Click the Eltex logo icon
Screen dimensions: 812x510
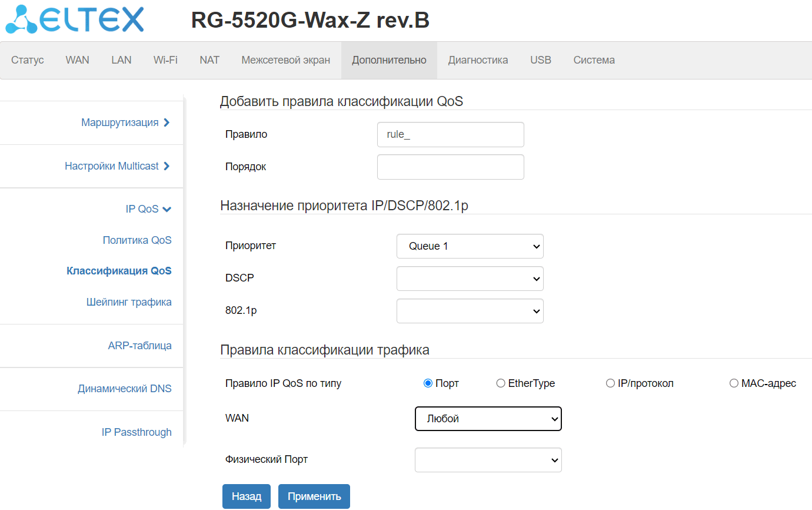[22, 19]
